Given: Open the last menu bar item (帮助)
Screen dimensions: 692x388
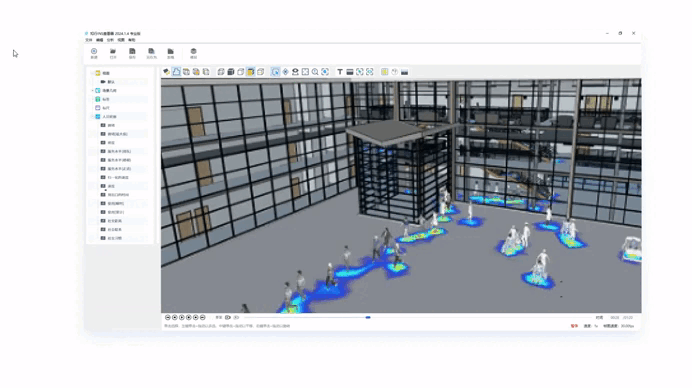Looking at the screenshot, I should click(x=132, y=40).
